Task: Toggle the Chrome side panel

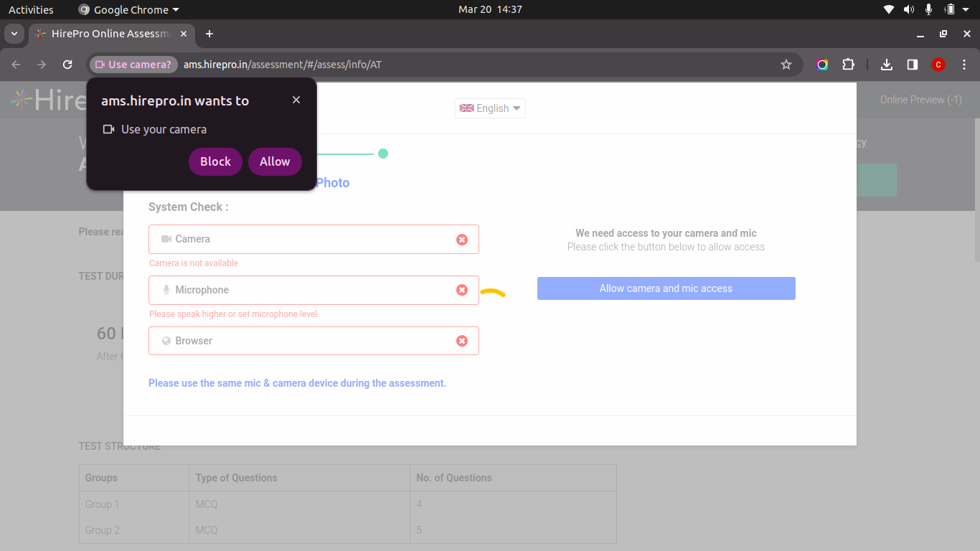Action: click(913, 65)
